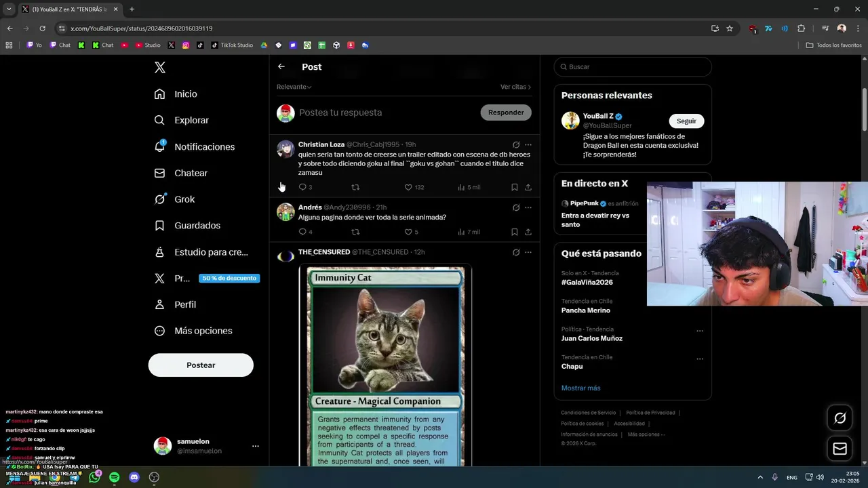Open more menu on Andrés's comment

click(x=528, y=207)
